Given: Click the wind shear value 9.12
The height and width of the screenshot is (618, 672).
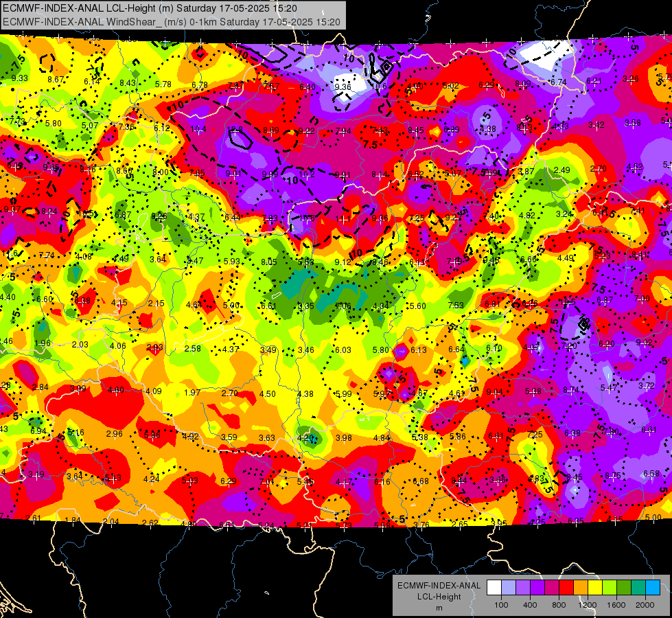Looking at the screenshot, I should tap(343, 262).
